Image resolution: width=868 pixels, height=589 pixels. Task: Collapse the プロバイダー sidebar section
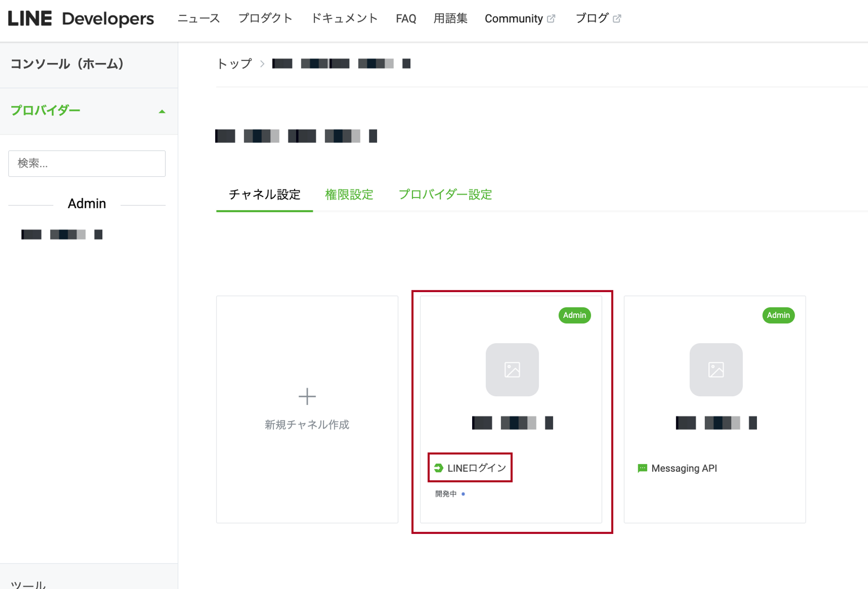click(162, 112)
